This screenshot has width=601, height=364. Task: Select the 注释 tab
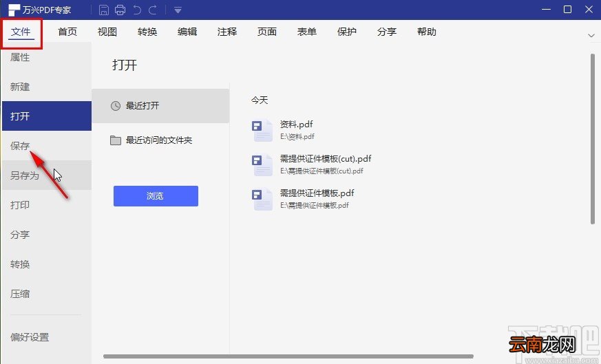(227, 32)
